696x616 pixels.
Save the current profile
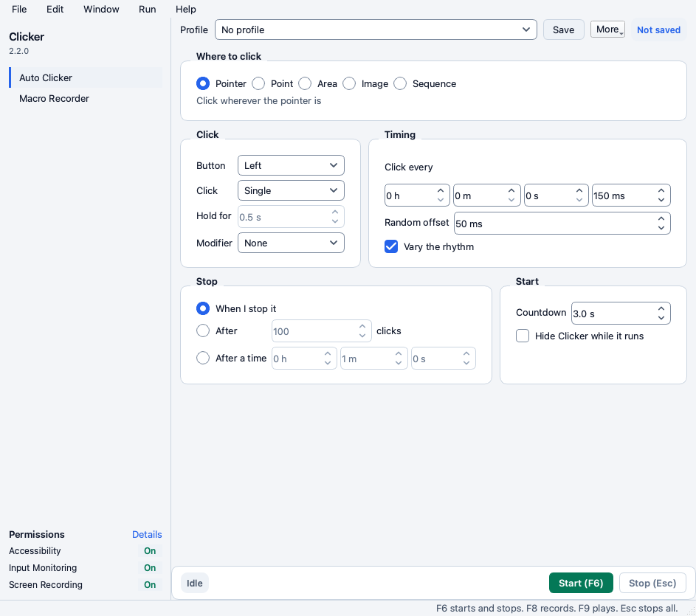point(563,30)
